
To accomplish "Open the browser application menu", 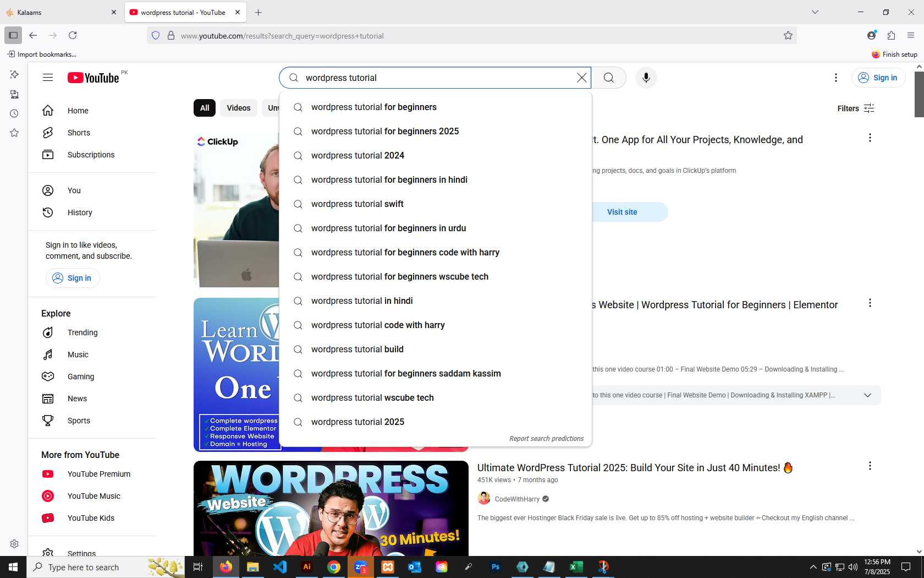I will 911,36.
